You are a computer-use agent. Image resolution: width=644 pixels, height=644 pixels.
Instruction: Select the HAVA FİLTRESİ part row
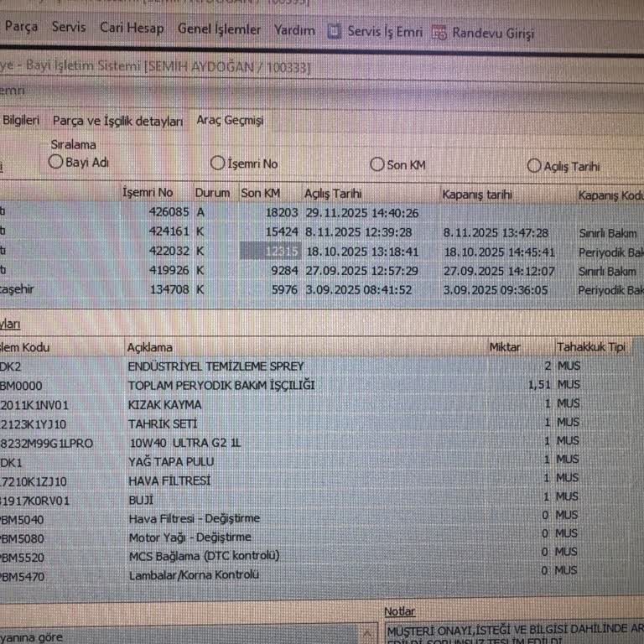coord(316,480)
